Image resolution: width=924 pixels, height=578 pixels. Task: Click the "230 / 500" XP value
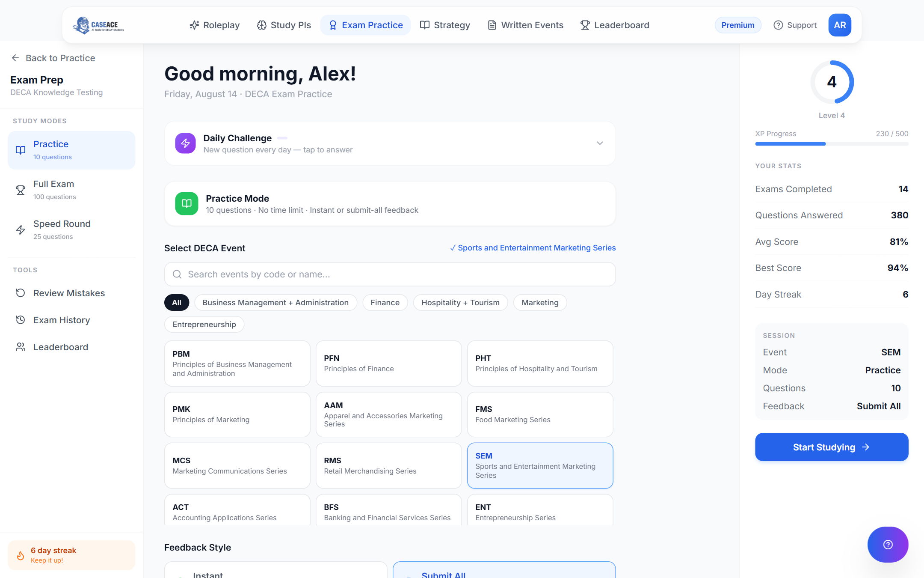pyautogui.click(x=892, y=134)
